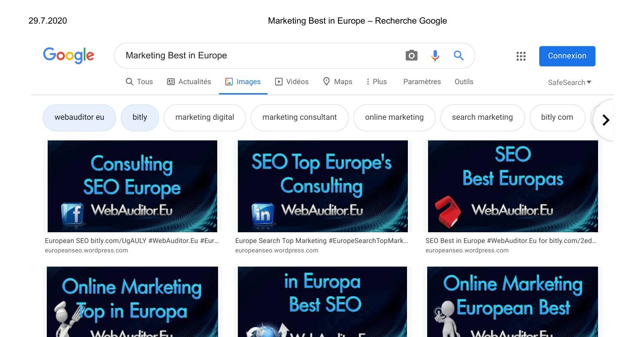Click the right arrow to reveal more filters
644x337 pixels.
click(605, 120)
